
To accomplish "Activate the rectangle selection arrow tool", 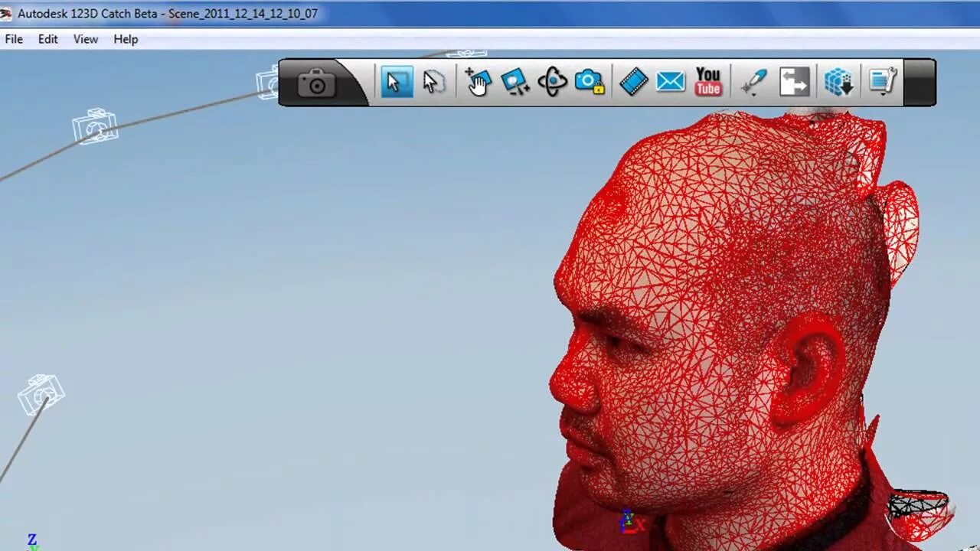I will tap(397, 82).
